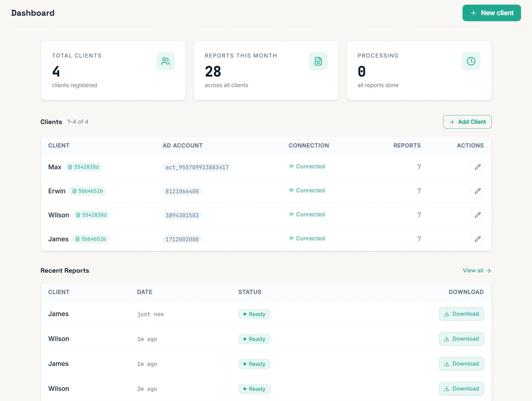Click the Ready badge of Wilson's 2m ago report

point(255,389)
